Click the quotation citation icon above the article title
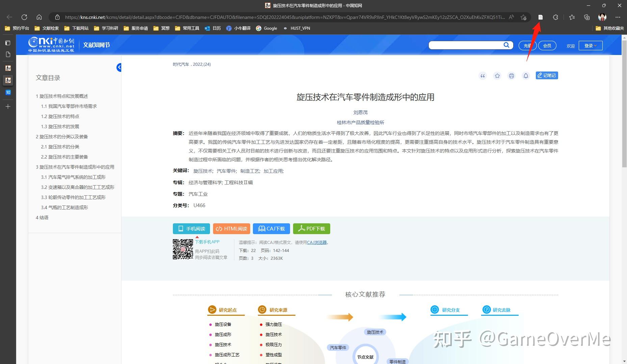The width and height of the screenshot is (627, 364). [x=482, y=76]
